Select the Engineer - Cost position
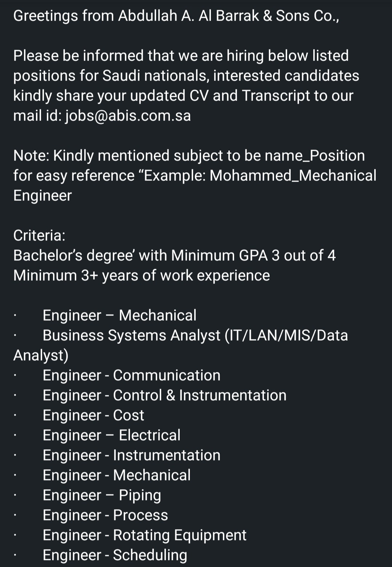Image resolution: width=392 pixels, height=567 pixels. 93,415
